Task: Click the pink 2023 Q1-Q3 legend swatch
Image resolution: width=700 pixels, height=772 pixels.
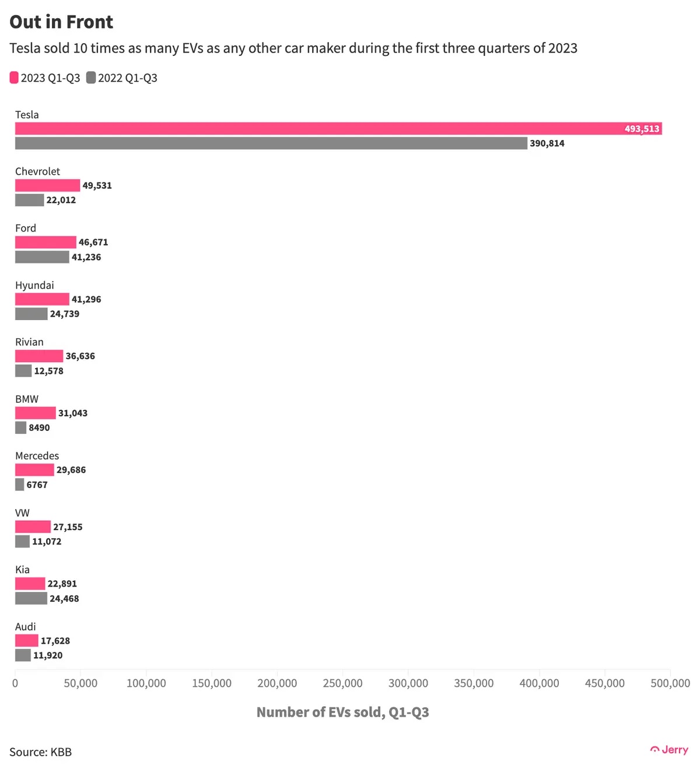Action: pyautogui.click(x=14, y=78)
